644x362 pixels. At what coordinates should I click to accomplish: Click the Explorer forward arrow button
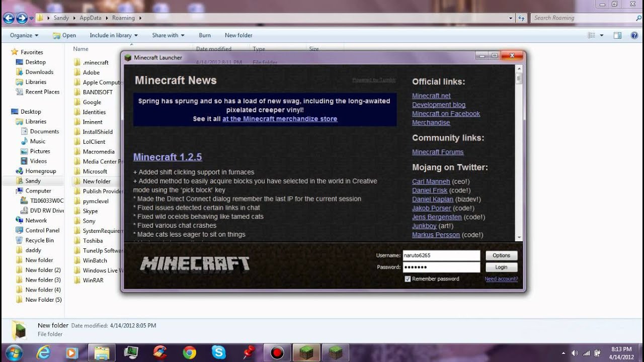[22, 18]
